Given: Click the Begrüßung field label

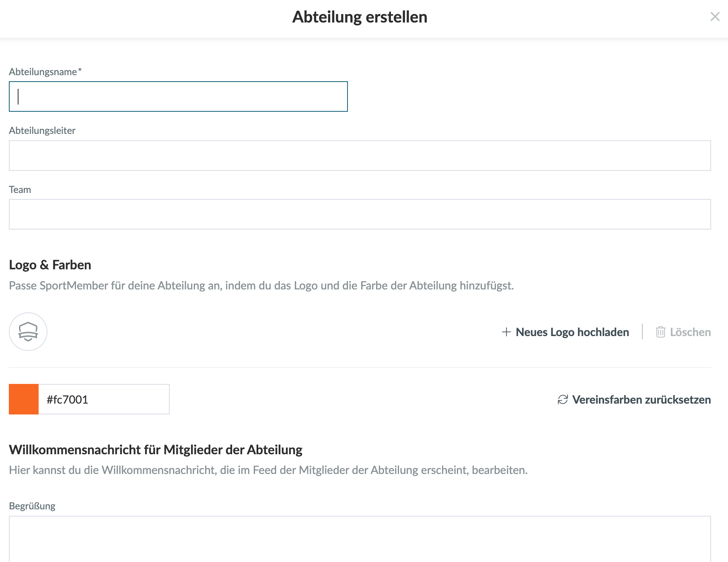Looking at the screenshot, I should click(32, 506).
